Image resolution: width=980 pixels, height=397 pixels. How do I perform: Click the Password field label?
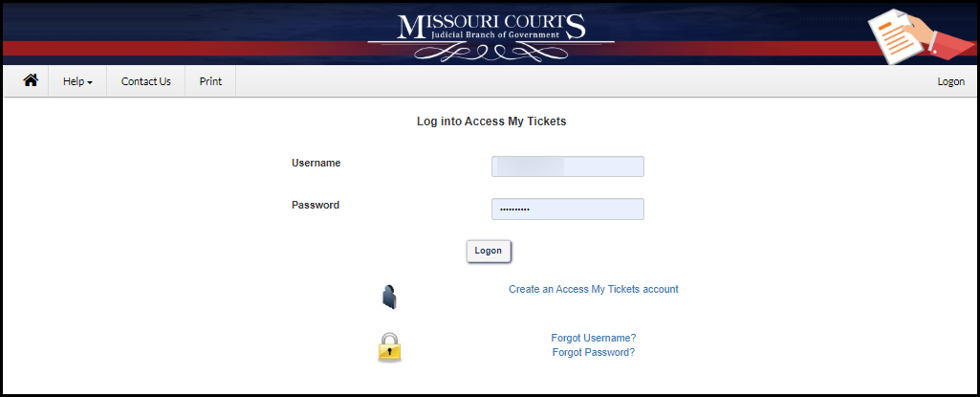(x=316, y=205)
